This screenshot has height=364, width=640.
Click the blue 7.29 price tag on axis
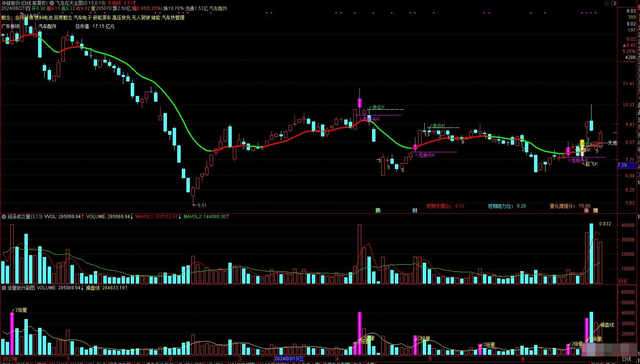click(x=627, y=165)
